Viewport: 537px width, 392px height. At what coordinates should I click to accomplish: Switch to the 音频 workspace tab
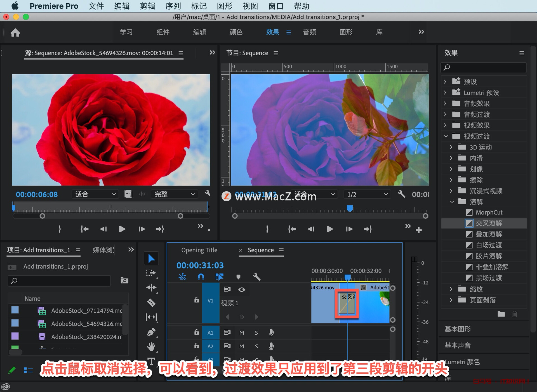pos(309,32)
